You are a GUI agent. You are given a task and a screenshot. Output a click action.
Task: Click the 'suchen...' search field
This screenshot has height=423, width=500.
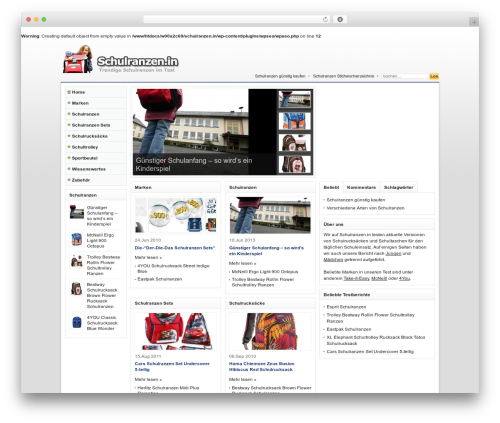click(x=404, y=76)
